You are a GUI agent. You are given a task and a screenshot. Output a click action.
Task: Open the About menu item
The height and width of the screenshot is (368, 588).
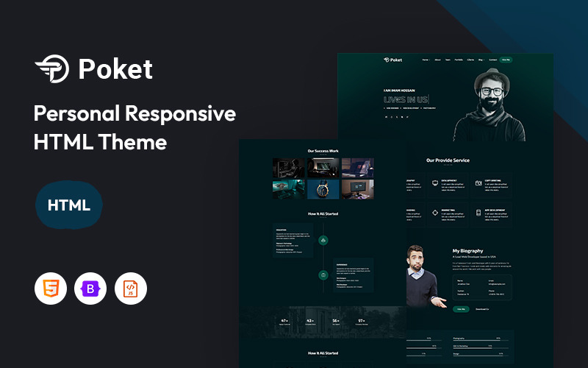click(437, 59)
